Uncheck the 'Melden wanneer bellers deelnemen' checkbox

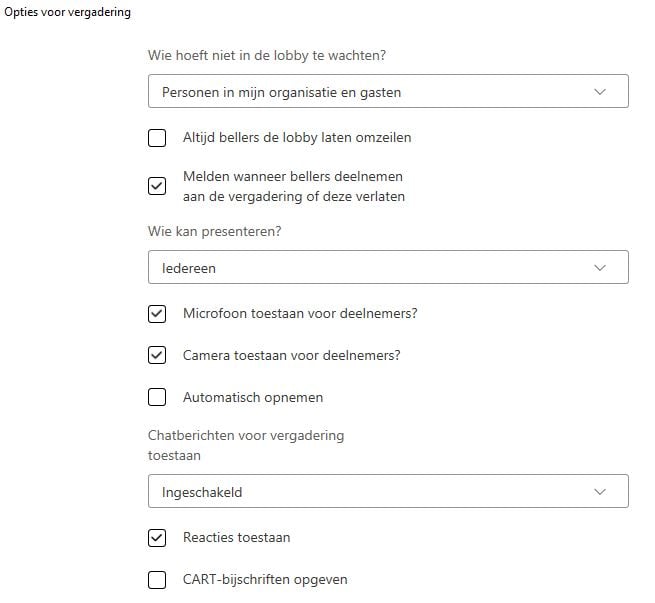tap(157, 186)
